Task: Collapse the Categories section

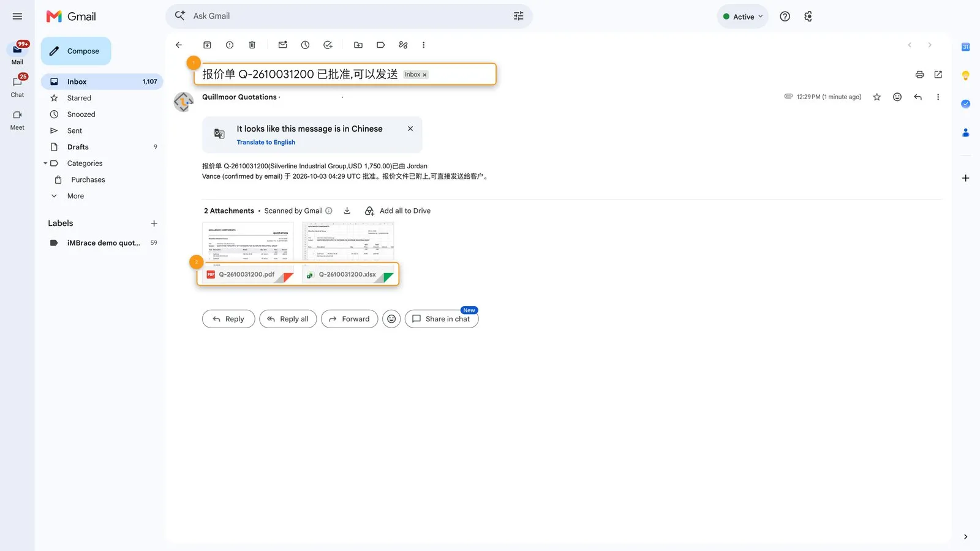Action: 45,163
